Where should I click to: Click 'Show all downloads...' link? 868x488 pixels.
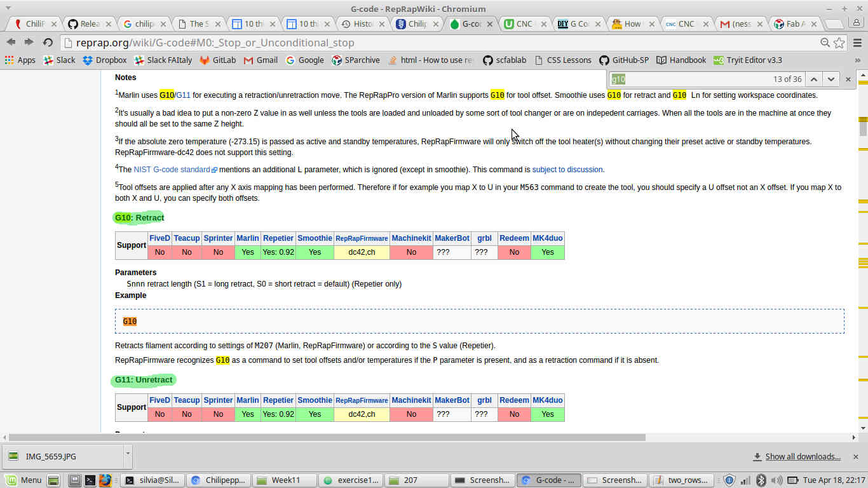(803, 456)
